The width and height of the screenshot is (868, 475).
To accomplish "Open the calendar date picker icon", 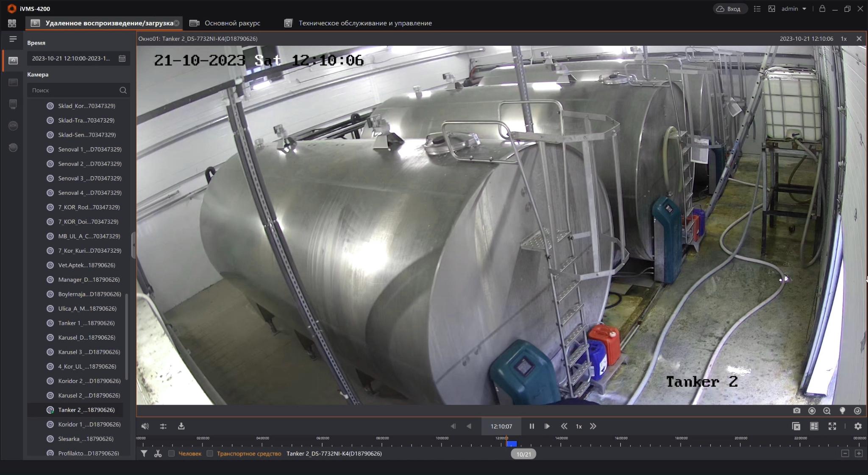I will [122, 59].
